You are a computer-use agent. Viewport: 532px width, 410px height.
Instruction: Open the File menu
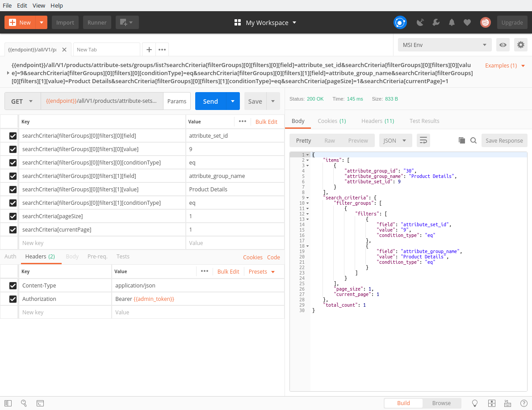click(7, 5)
